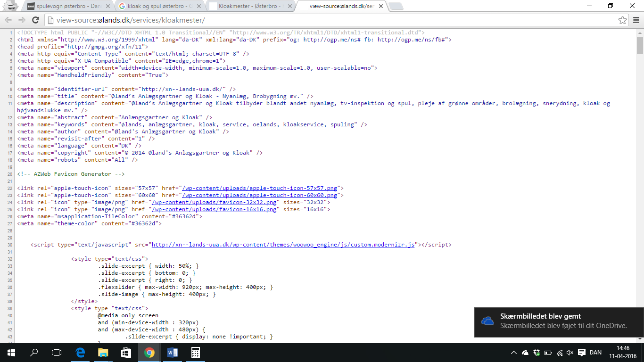Click the DOCTYPE declaration on line 1

221,33
